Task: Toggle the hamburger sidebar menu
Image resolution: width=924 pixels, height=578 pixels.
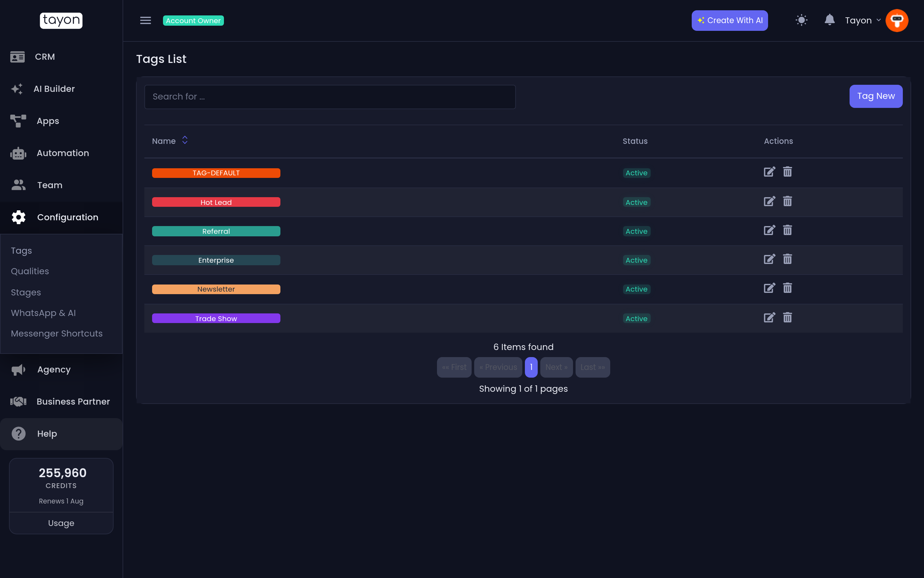Action: click(x=145, y=21)
